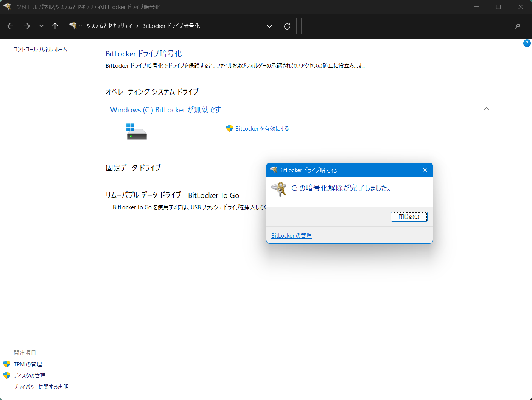Click リムーバブル データ ドライブ - BitLocker To Go heading

pyautogui.click(x=173, y=195)
